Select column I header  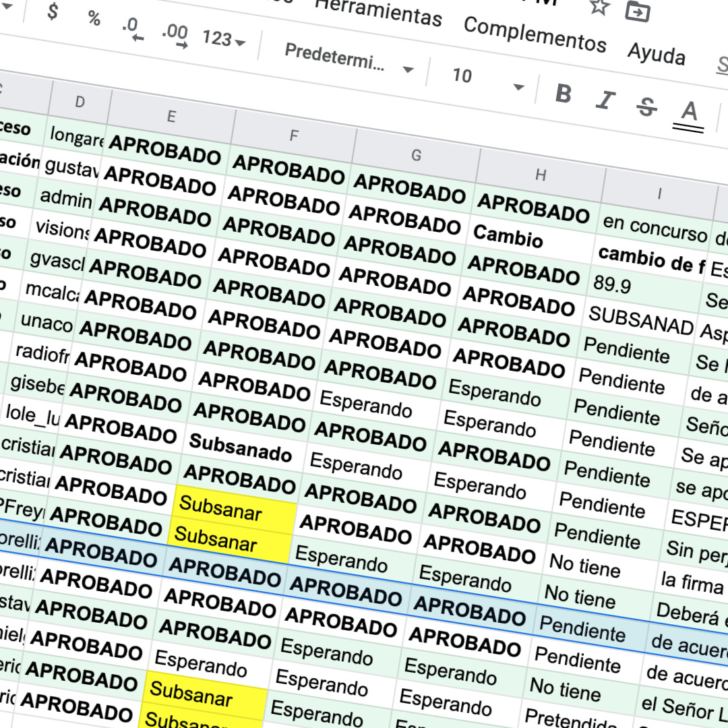point(659,193)
